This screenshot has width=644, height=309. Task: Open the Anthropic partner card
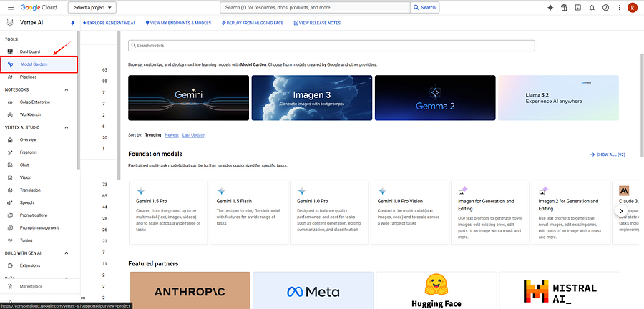(x=190, y=290)
